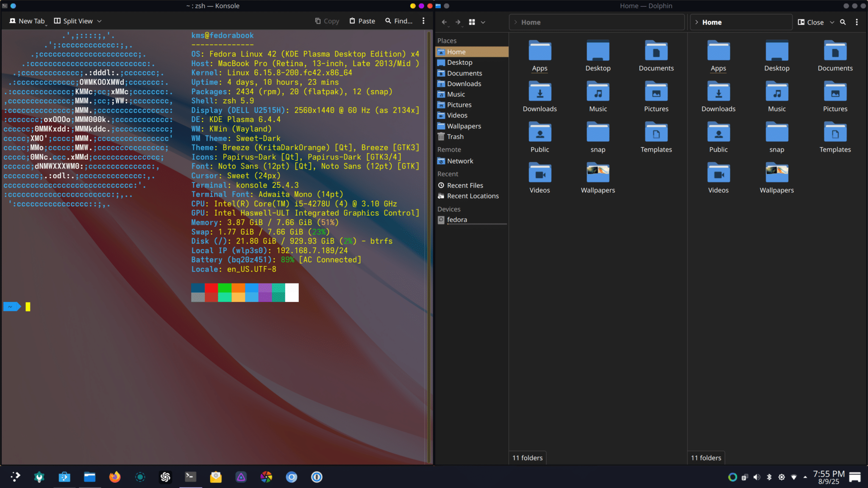Click the red swatch in the terminal palette
The image size is (868, 488).
pyautogui.click(x=211, y=292)
